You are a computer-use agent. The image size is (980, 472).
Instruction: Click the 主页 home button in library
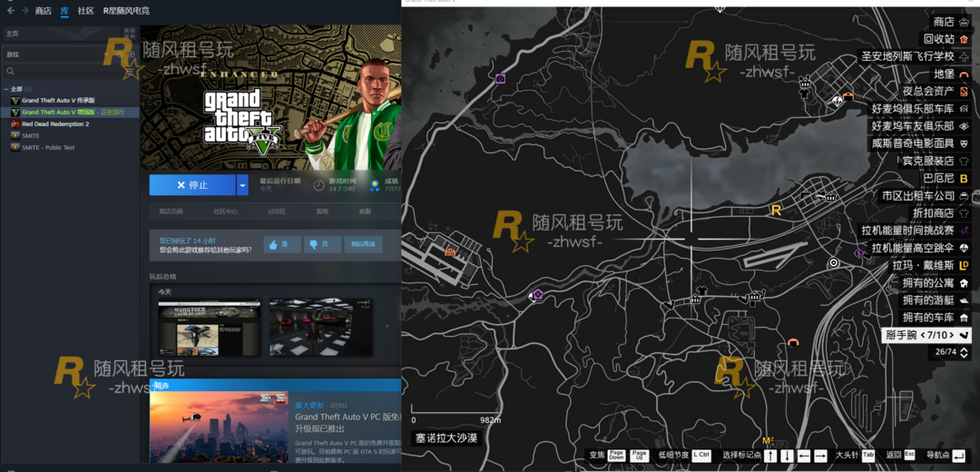click(61, 34)
